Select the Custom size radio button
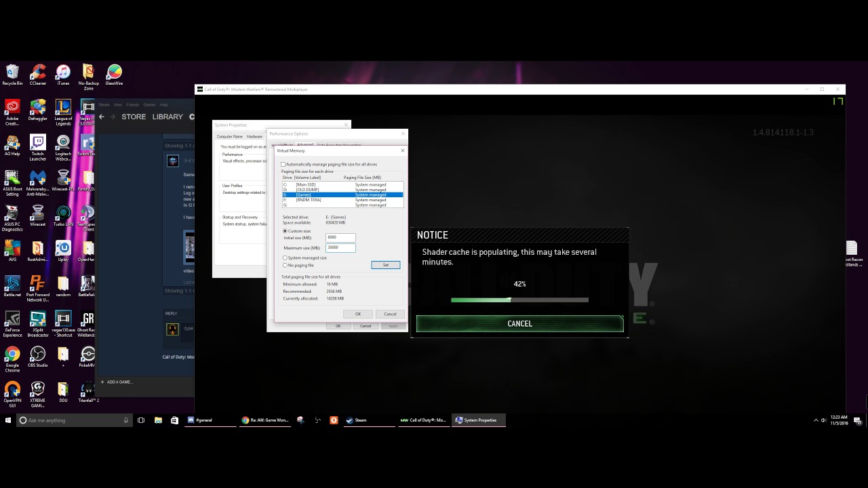 tap(285, 231)
